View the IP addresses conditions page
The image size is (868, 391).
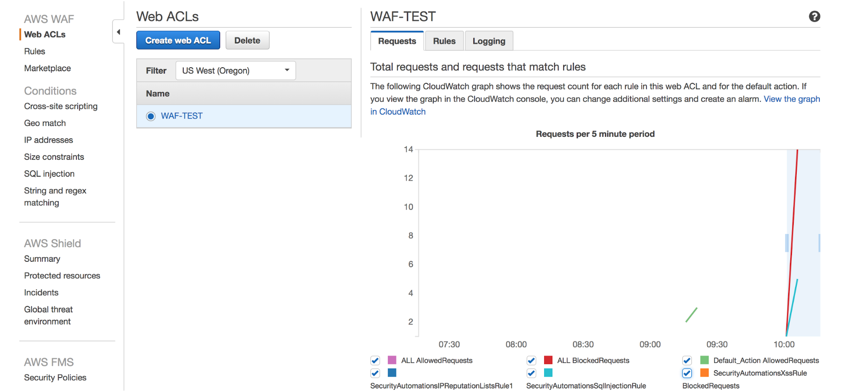(x=48, y=140)
